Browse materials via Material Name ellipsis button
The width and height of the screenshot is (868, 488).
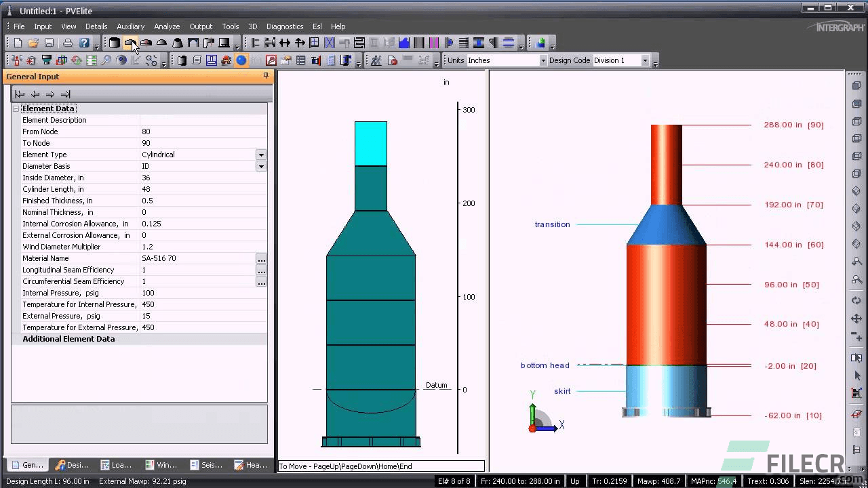pos(261,258)
